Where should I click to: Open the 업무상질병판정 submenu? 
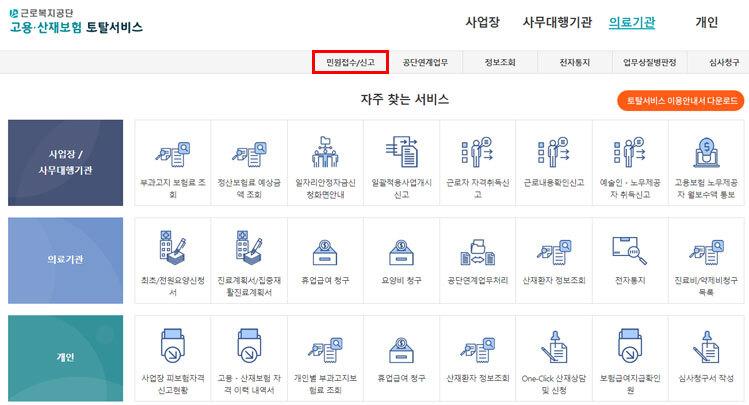click(650, 62)
